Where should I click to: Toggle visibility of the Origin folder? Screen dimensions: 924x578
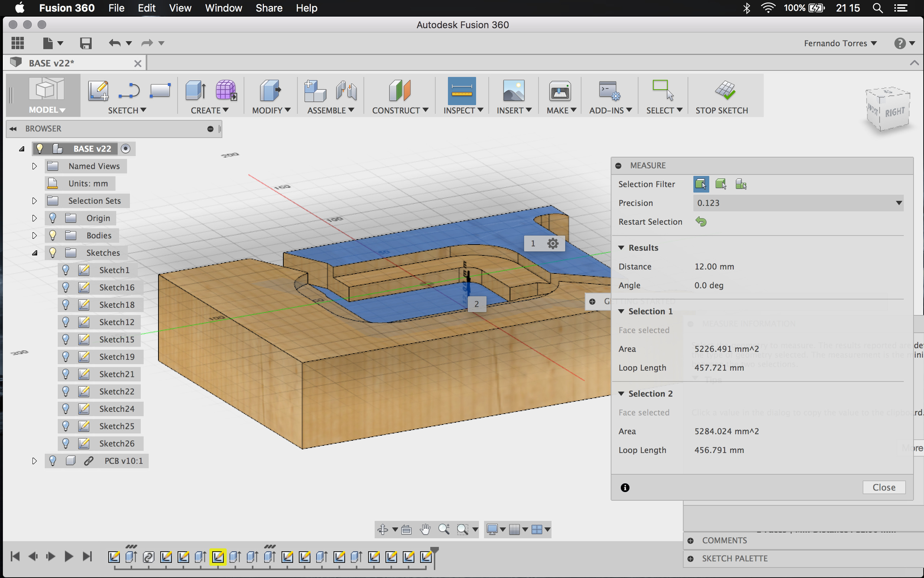click(x=53, y=218)
